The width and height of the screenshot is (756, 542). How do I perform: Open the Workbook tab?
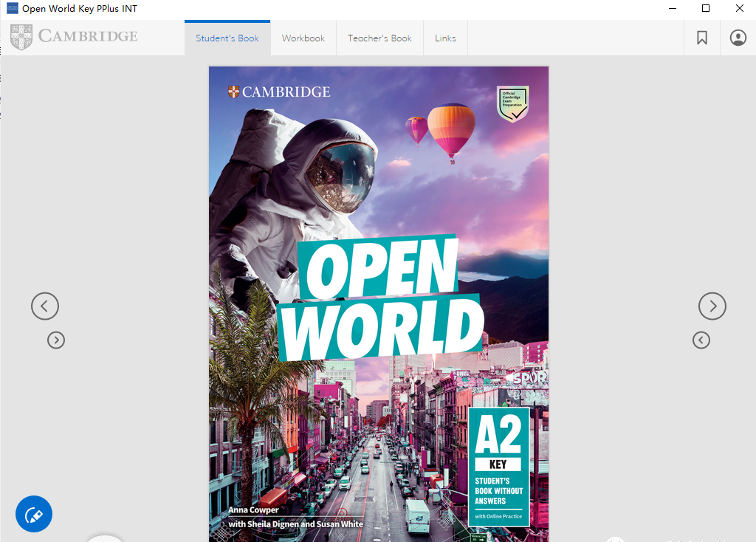click(x=303, y=38)
